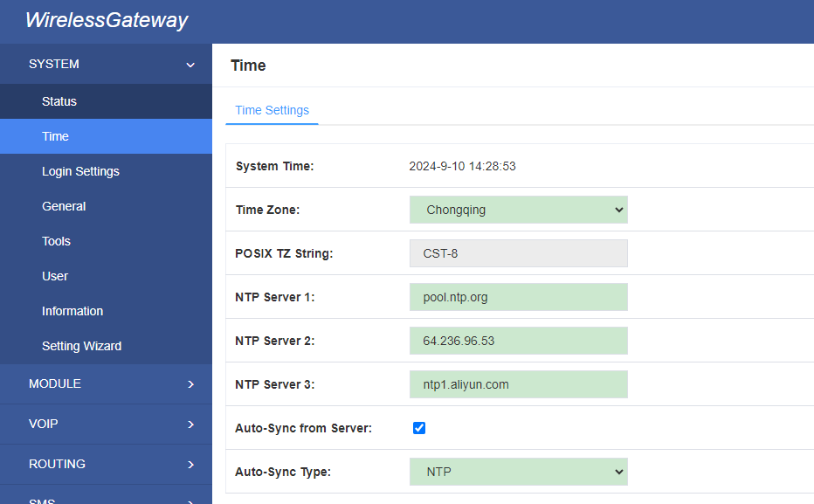Open Login Settings page
The image size is (814, 504).
pos(106,171)
